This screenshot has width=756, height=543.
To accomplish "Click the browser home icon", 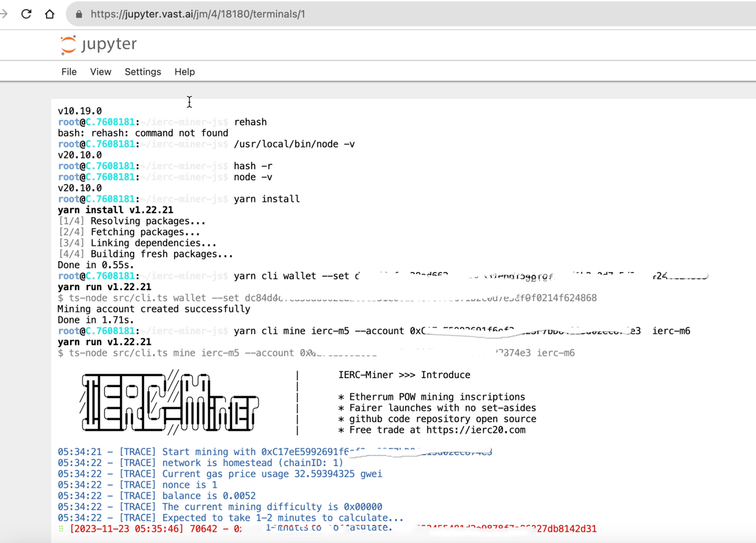I will click(x=50, y=14).
